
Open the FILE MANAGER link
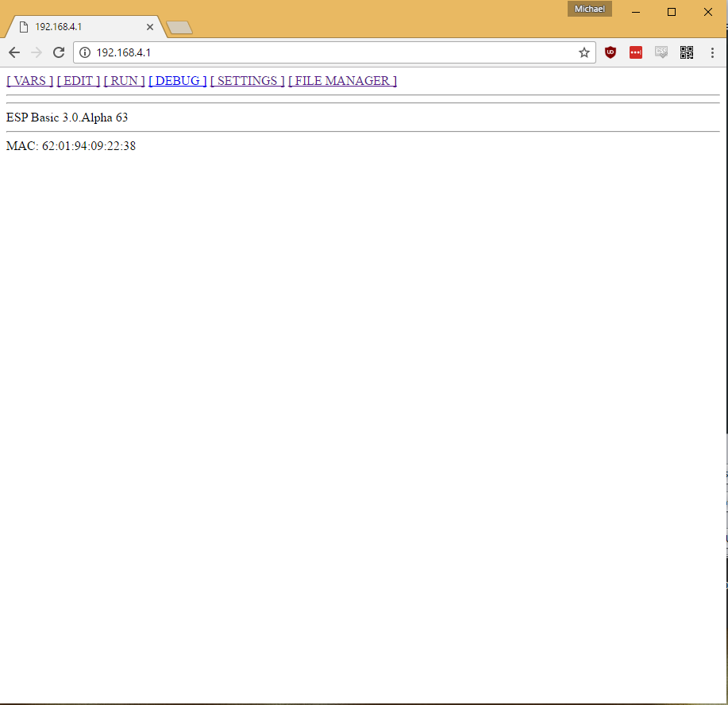tap(343, 81)
